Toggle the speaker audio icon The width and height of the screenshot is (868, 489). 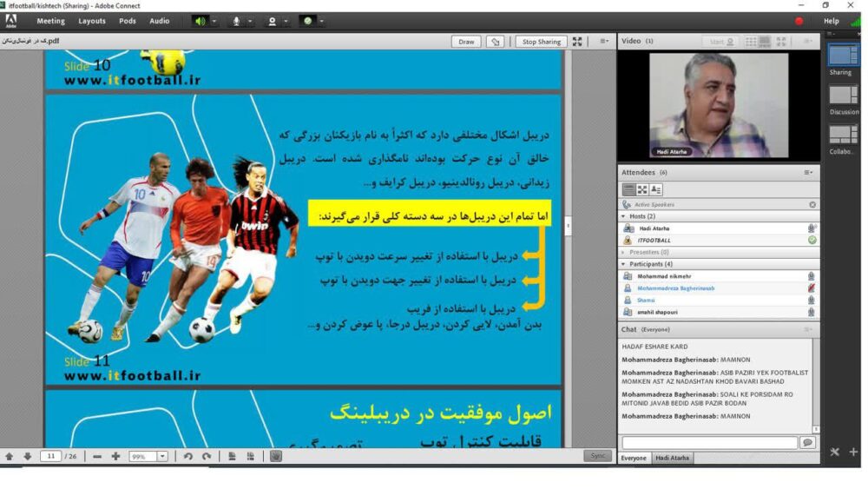click(201, 21)
